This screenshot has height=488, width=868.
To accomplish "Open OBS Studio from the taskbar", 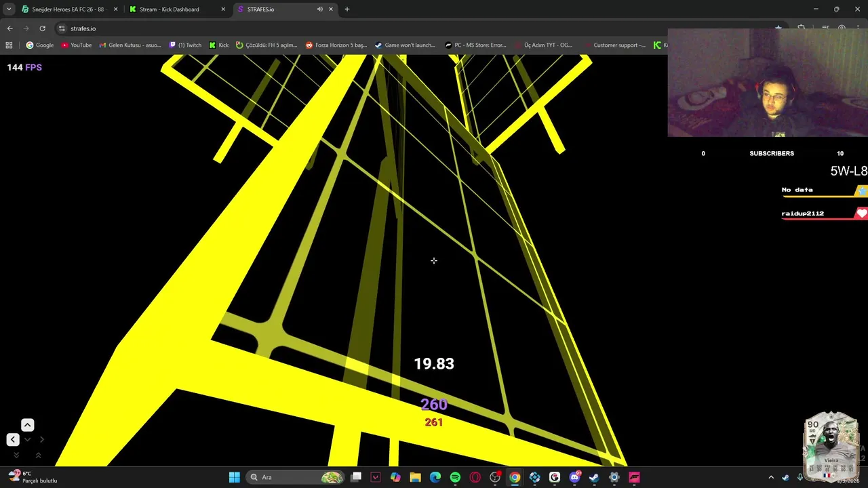I will tap(495, 477).
